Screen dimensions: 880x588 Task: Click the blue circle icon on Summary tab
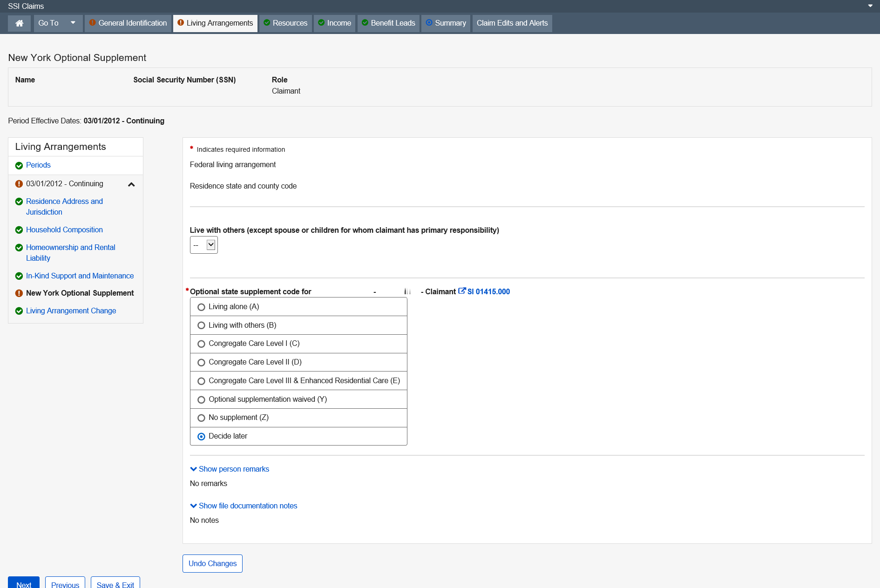[429, 23]
